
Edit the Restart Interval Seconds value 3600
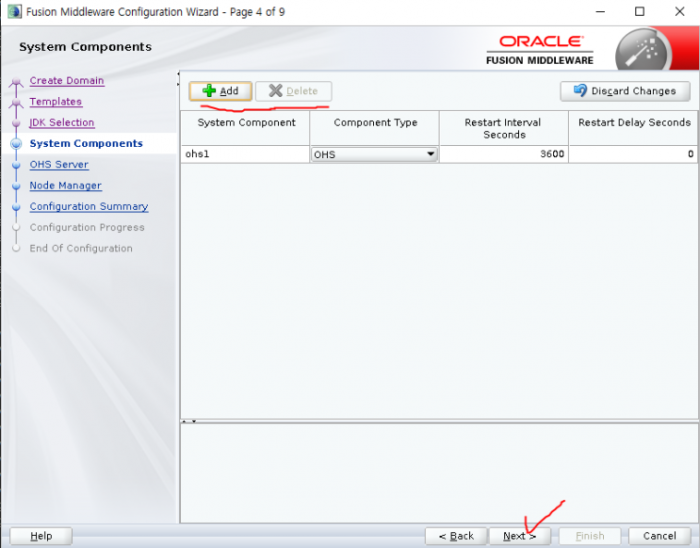point(504,154)
